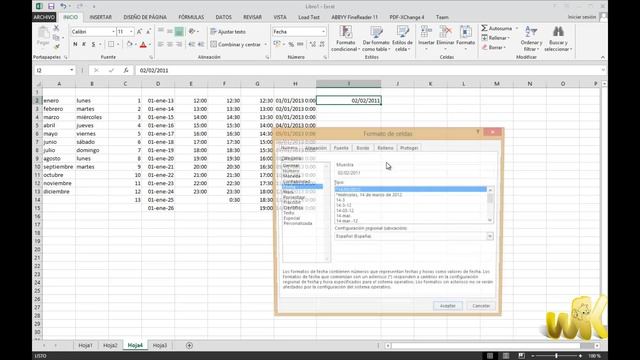Open Formato condicional menu
The width and height of the screenshot is (640, 360).
click(x=345, y=38)
